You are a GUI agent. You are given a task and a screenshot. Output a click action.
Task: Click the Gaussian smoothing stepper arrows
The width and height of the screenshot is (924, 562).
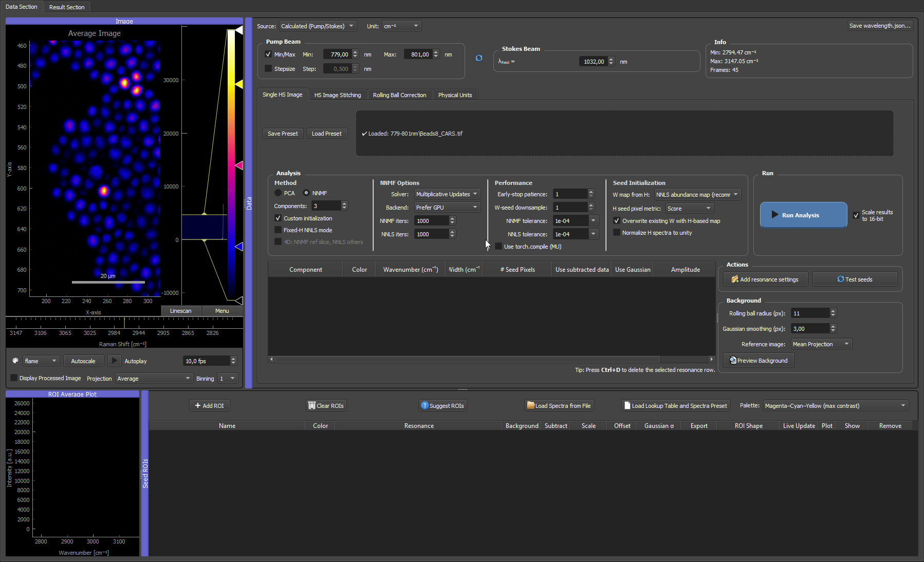coord(833,329)
